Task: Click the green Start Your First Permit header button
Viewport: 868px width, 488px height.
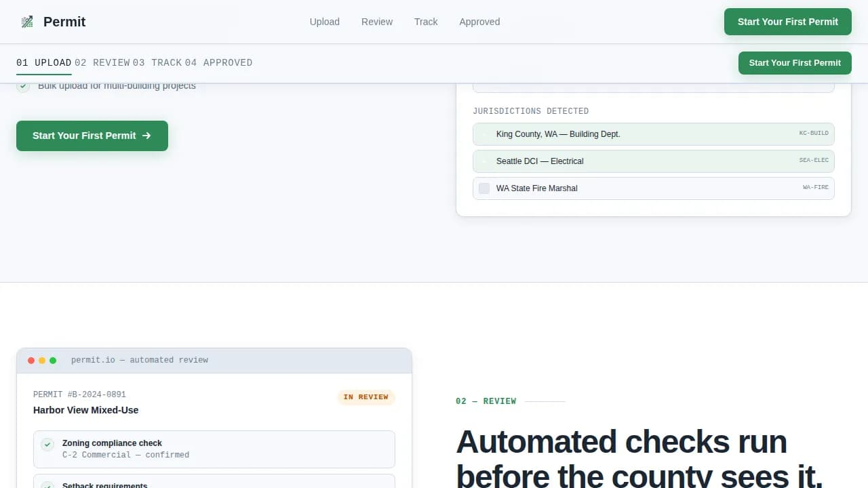Action: pos(787,22)
